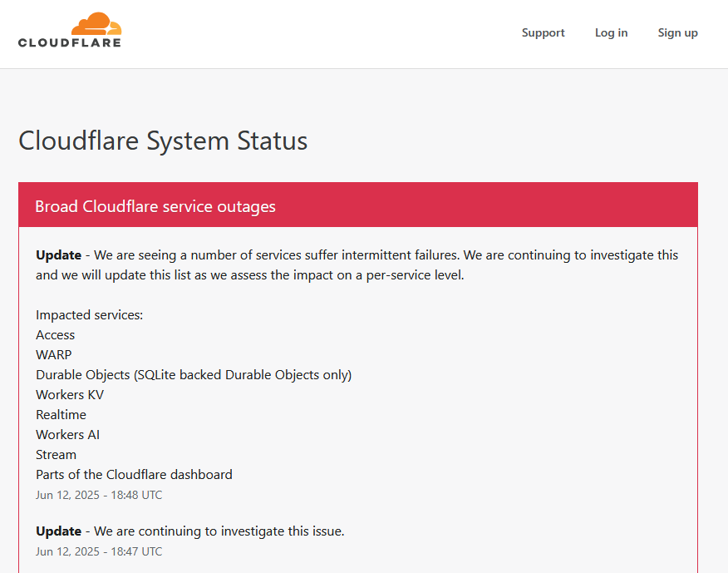Click the Workers KV entry

pyautogui.click(x=70, y=394)
